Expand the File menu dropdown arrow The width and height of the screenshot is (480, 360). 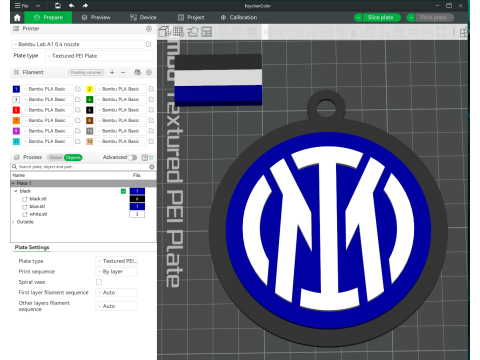tap(38, 6)
